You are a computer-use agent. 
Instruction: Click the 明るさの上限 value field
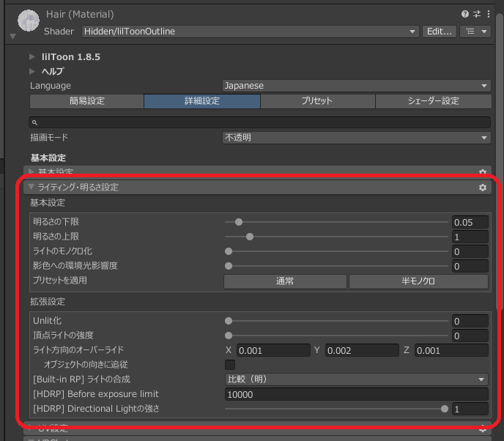470,237
